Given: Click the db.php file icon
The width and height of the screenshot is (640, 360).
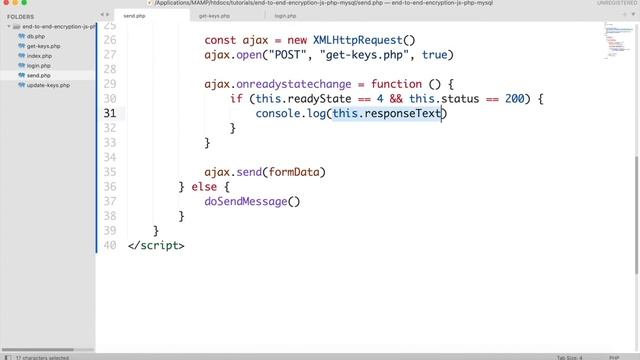Looking at the screenshot, I should click(x=22, y=36).
